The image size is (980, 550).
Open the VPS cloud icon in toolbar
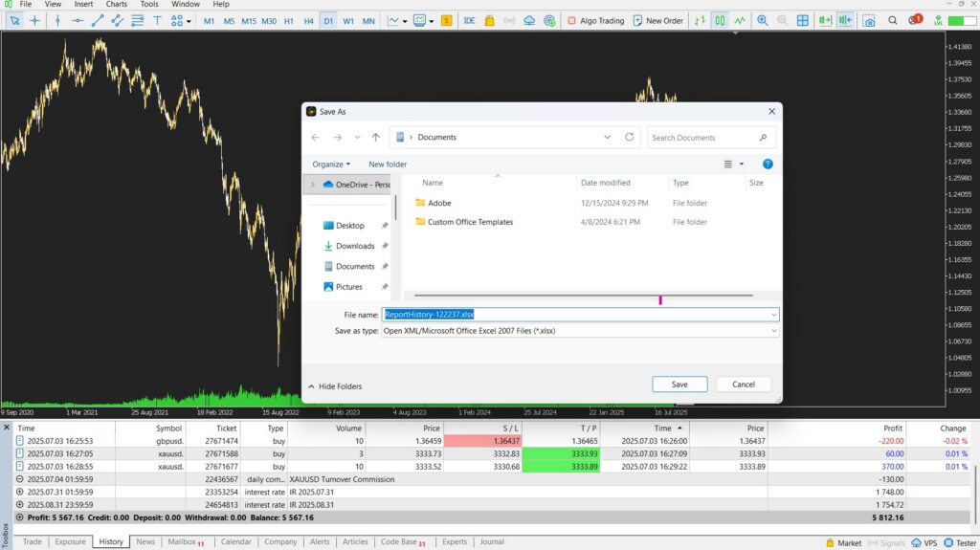(529, 21)
